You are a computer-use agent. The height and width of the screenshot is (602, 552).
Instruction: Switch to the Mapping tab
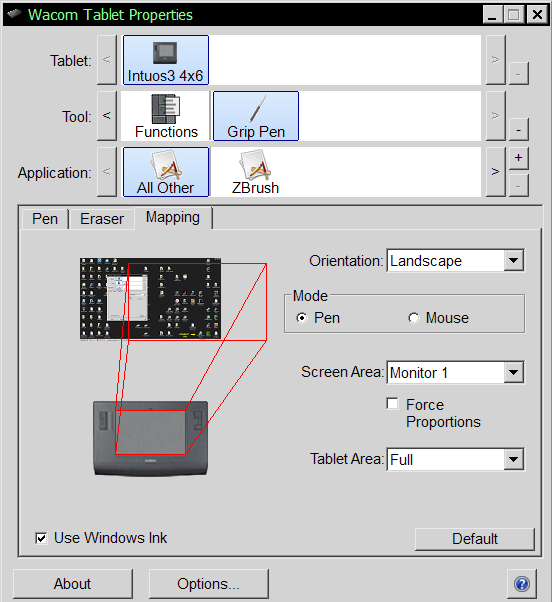pyautogui.click(x=173, y=218)
